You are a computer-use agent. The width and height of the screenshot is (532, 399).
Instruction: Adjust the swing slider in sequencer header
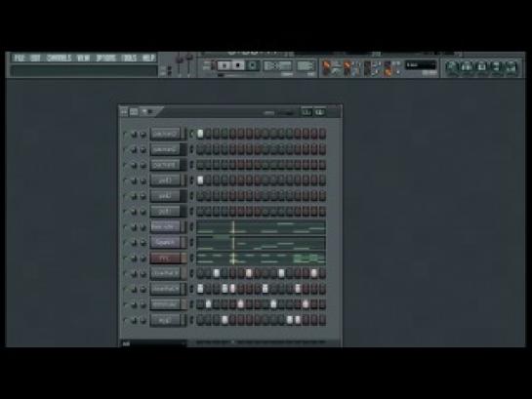point(286,113)
